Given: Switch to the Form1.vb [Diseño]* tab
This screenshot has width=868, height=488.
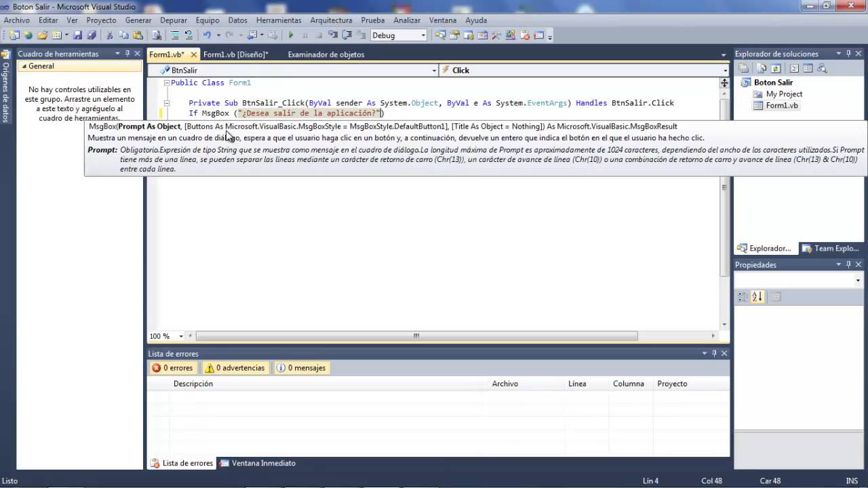Looking at the screenshot, I should (x=235, y=54).
